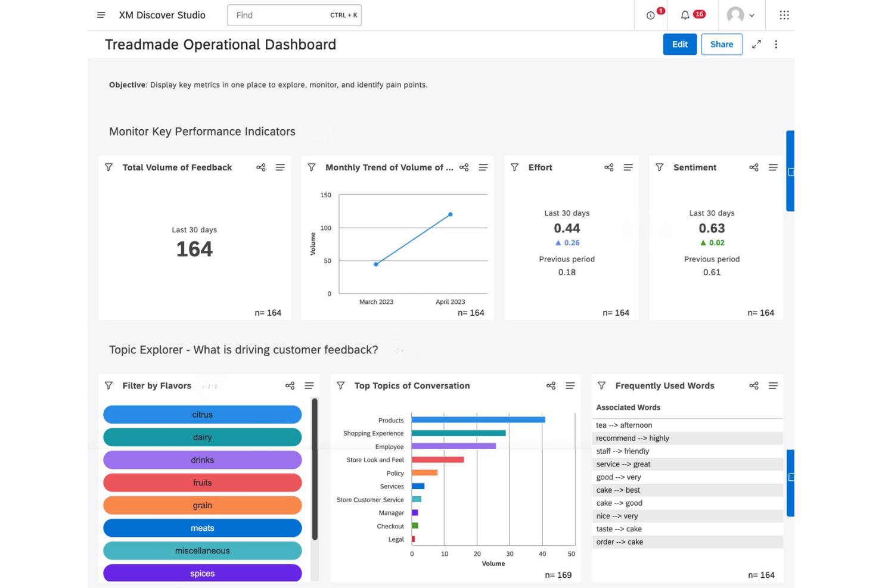Click the 'nice --> very' row
The height and width of the screenshot is (588, 882).
(687, 516)
